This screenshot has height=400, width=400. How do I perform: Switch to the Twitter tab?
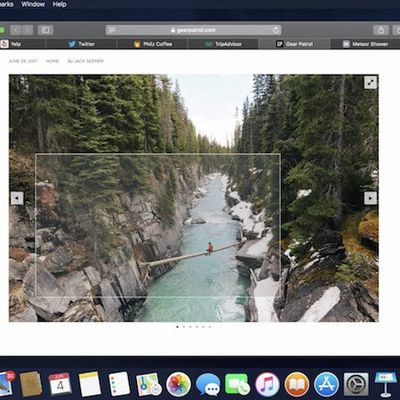pyautogui.click(x=81, y=44)
